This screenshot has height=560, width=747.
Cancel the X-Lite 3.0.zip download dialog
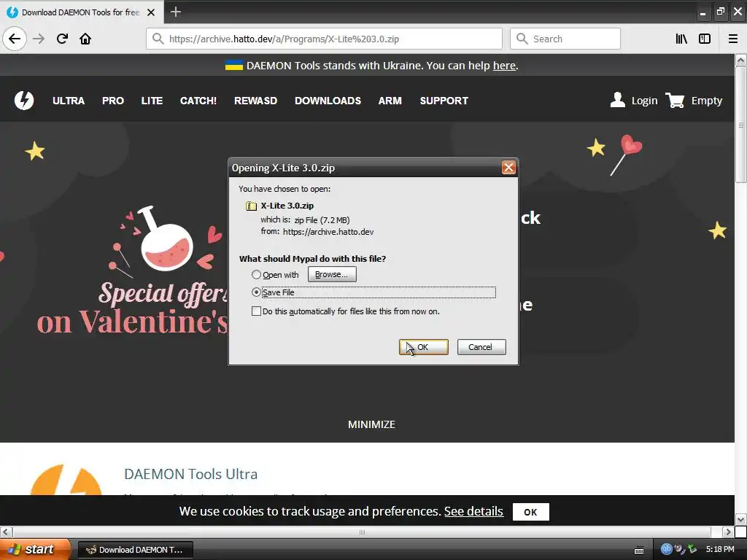(x=481, y=347)
